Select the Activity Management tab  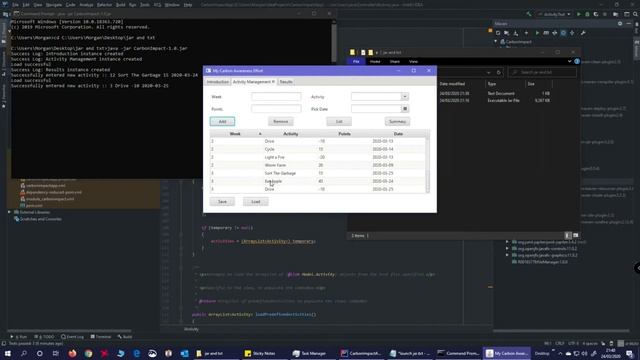(253, 82)
